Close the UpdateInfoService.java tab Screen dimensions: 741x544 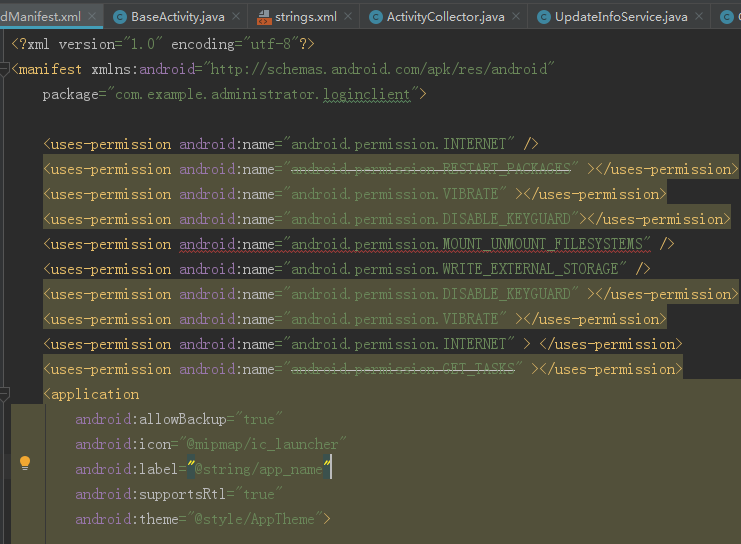699,17
